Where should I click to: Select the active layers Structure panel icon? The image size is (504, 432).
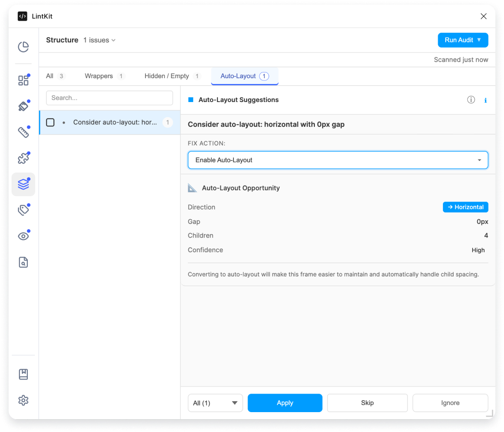23,184
